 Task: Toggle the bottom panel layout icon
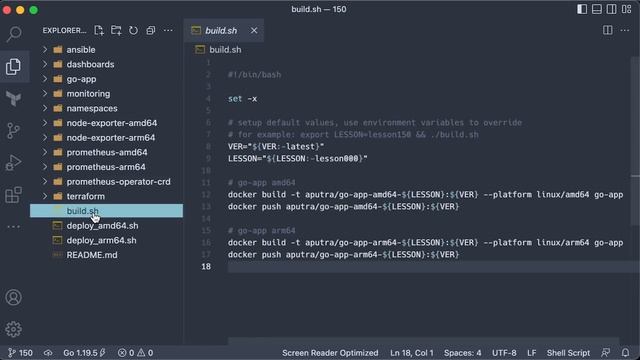pyautogui.click(x=597, y=9)
